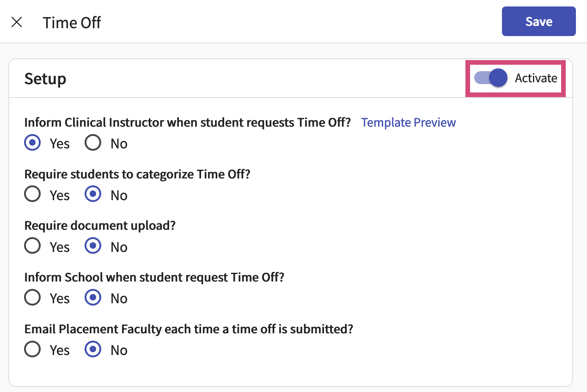The image size is (587, 392).
Task: Click the Save button
Action: point(538,21)
